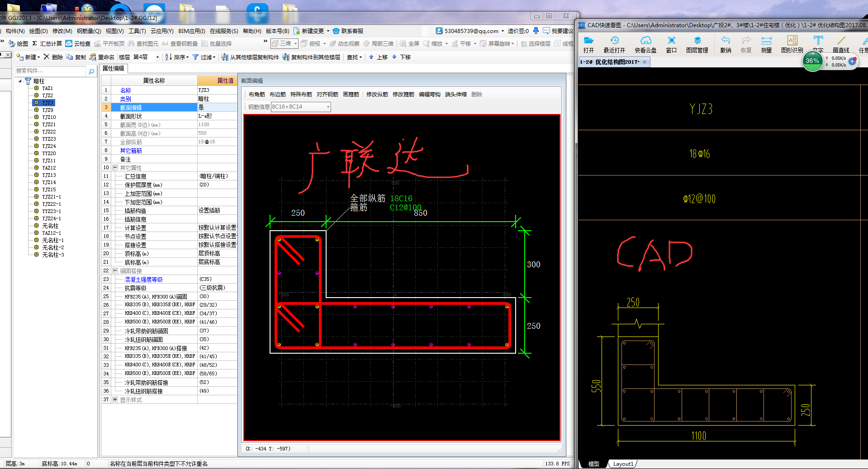Click 复制 copy component
Image resolution: width=868 pixels, height=469 pixels.
tap(76, 57)
